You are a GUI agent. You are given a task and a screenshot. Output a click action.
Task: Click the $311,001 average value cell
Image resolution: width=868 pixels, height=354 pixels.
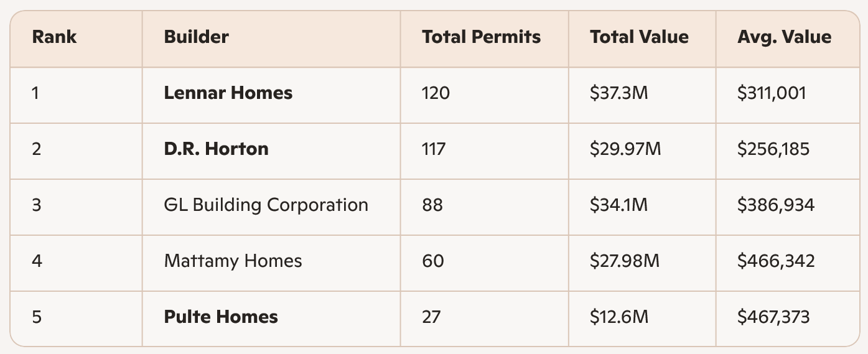772,93
